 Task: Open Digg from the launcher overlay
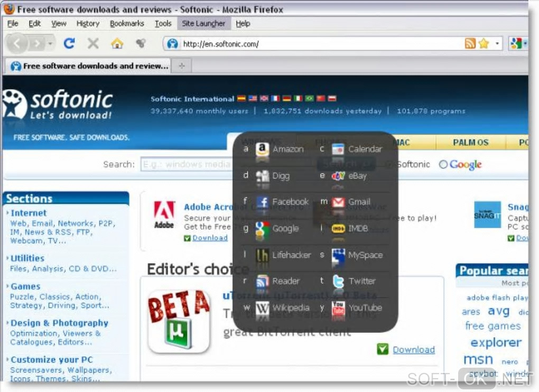coord(266,176)
